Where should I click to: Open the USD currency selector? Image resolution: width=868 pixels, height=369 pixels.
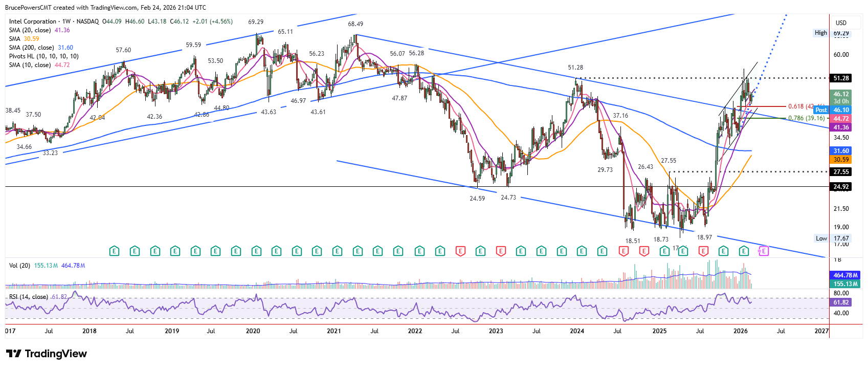coord(841,23)
